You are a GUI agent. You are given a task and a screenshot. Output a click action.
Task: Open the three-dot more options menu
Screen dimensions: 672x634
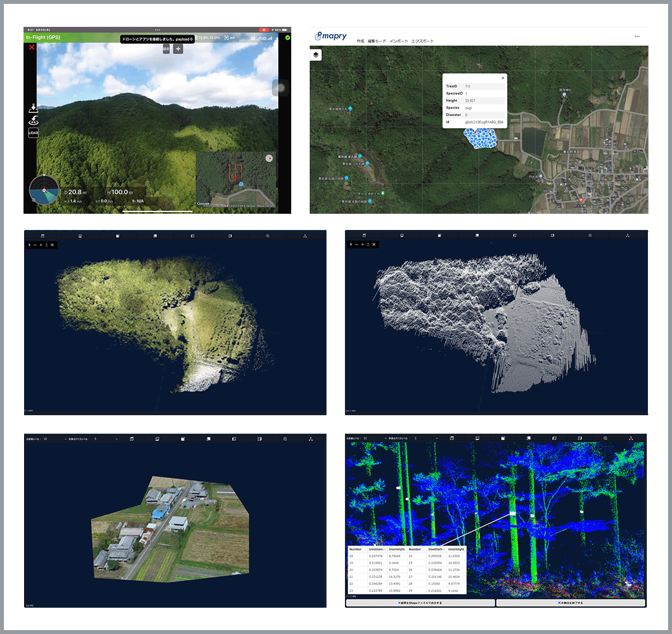(637, 36)
